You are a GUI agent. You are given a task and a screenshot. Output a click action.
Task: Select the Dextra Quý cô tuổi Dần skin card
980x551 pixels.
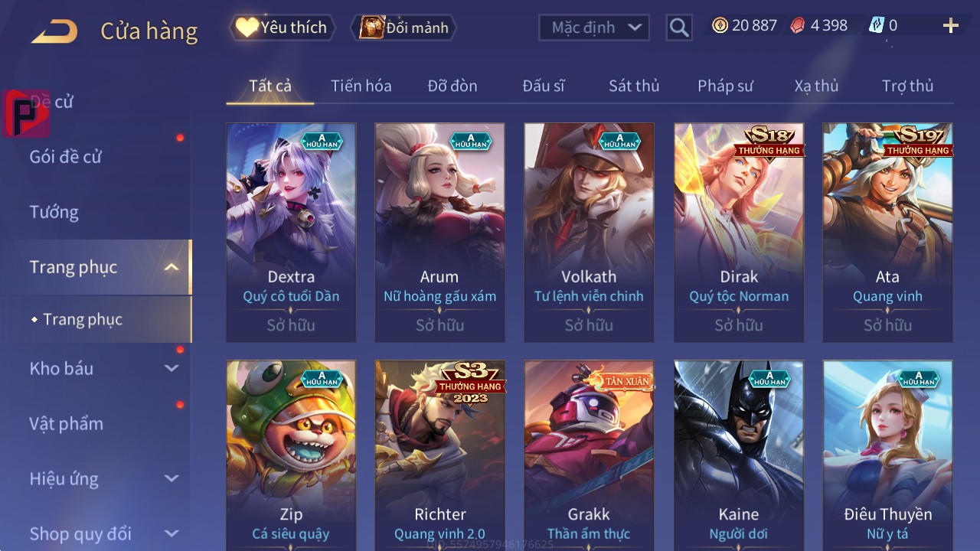(291, 232)
